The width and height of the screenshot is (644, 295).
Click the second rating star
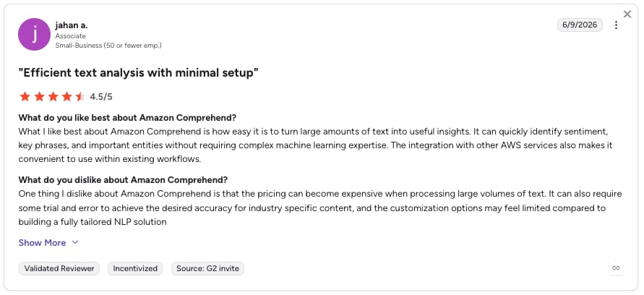39,97
